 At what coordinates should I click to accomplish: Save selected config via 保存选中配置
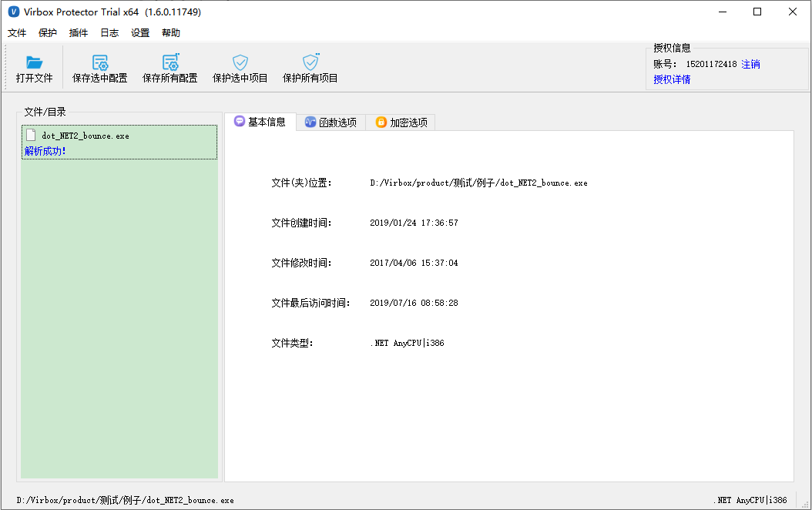click(x=100, y=69)
